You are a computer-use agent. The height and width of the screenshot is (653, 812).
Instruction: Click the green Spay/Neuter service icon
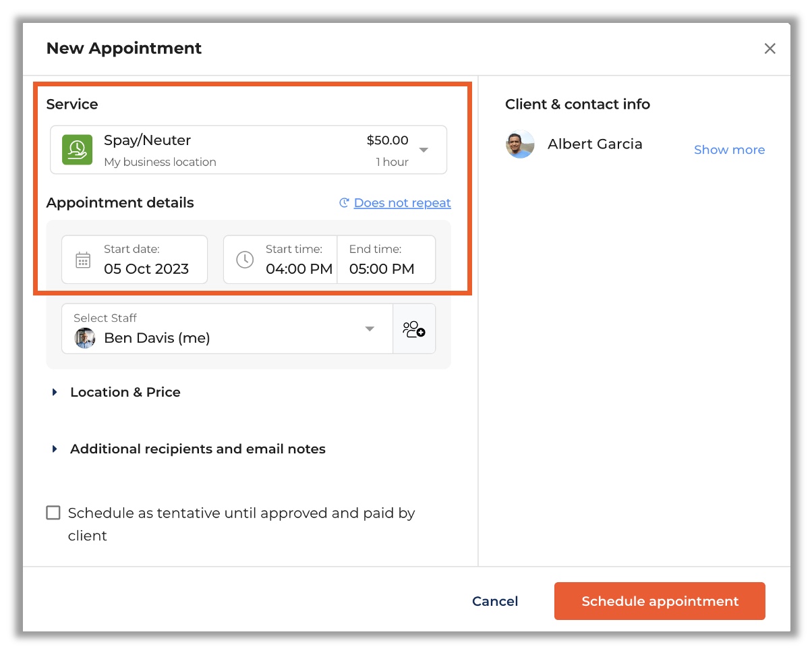click(x=77, y=150)
